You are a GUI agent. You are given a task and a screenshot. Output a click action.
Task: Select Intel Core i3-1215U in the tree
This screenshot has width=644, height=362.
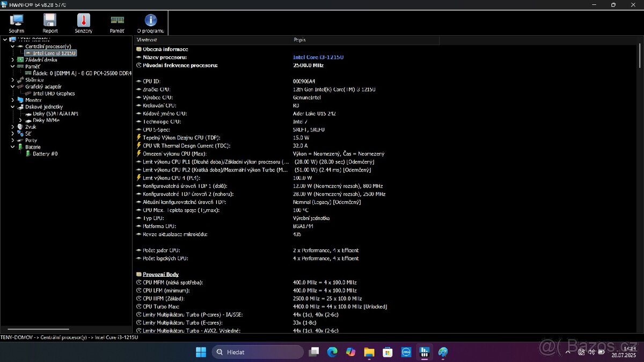pos(51,53)
